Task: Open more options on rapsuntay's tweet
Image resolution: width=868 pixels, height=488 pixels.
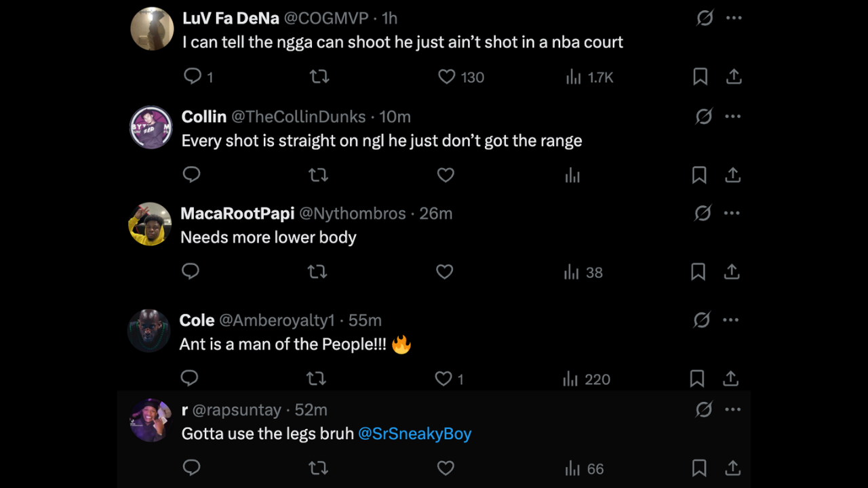Action: [x=733, y=409]
